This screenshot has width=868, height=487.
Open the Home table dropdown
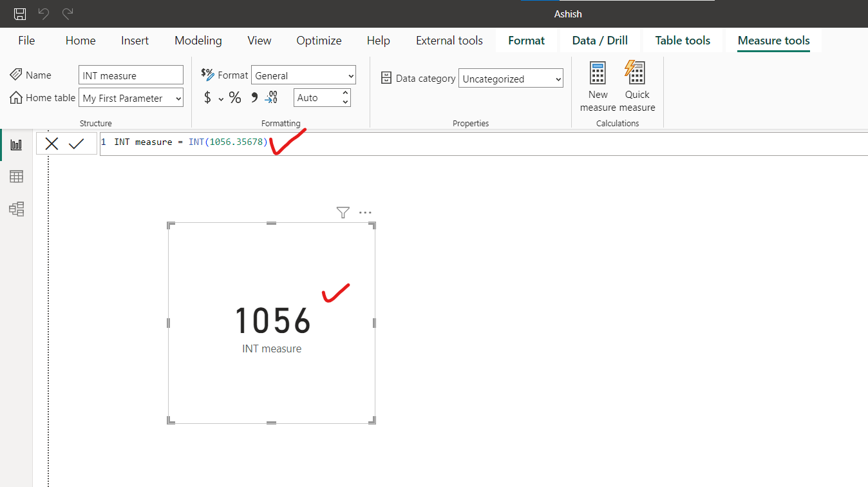tap(131, 99)
